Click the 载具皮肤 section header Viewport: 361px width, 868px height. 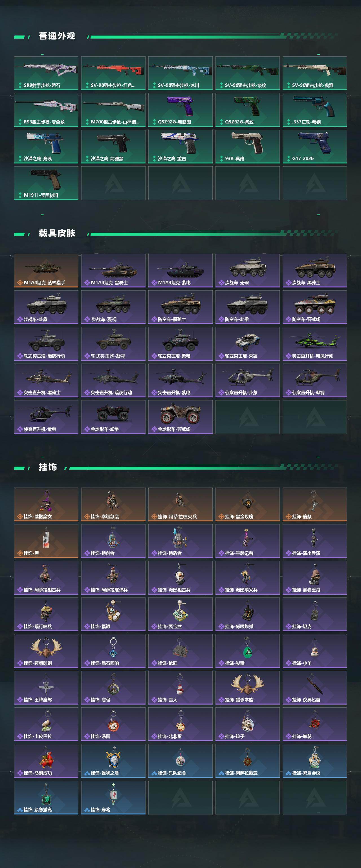coord(57,233)
